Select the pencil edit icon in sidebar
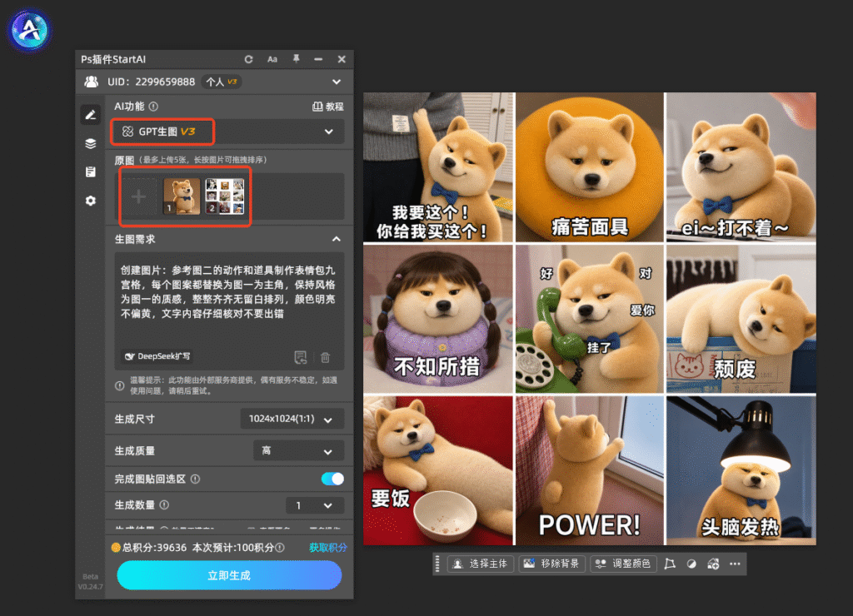The width and height of the screenshot is (853, 616). (91, 115)
